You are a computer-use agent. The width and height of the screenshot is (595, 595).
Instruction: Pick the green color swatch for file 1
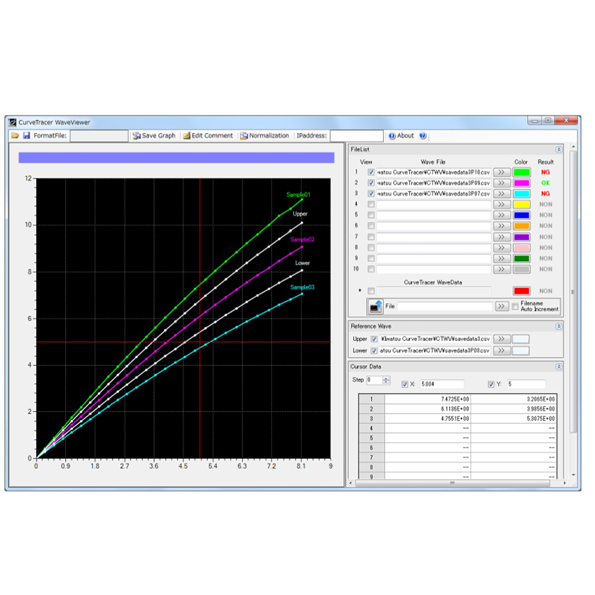click(x=521, y=172)
